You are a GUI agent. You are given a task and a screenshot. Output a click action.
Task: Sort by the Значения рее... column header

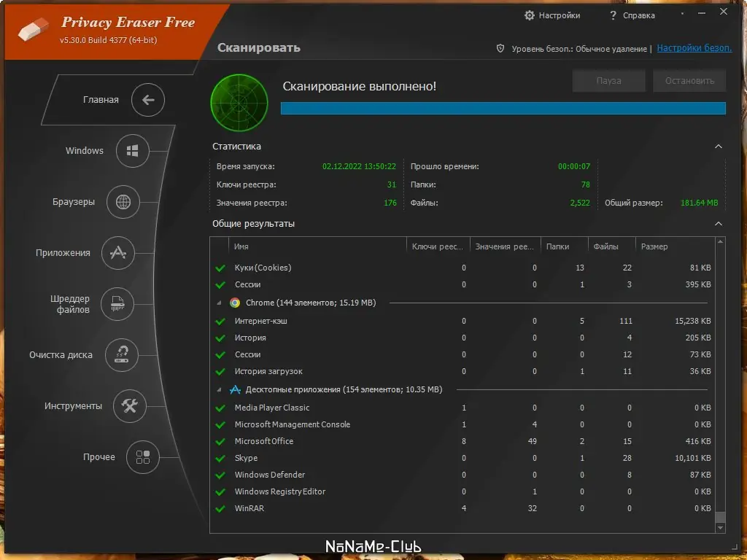pos(506,246)
